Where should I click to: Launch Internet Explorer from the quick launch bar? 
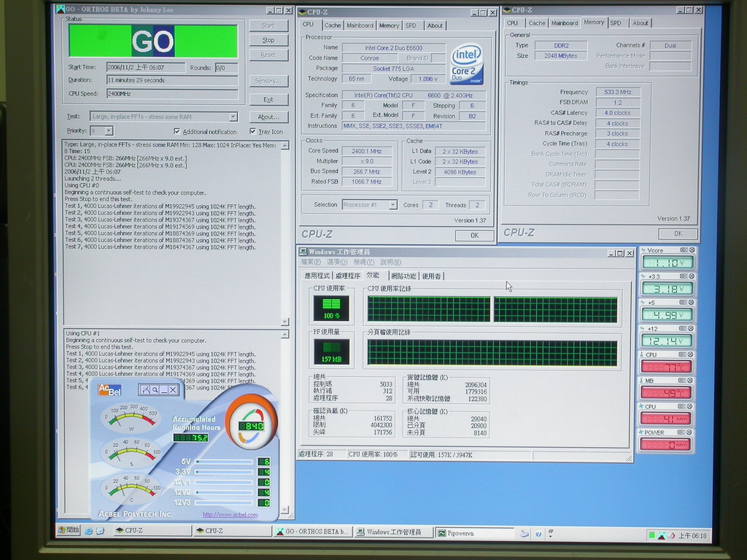point(88,531)
